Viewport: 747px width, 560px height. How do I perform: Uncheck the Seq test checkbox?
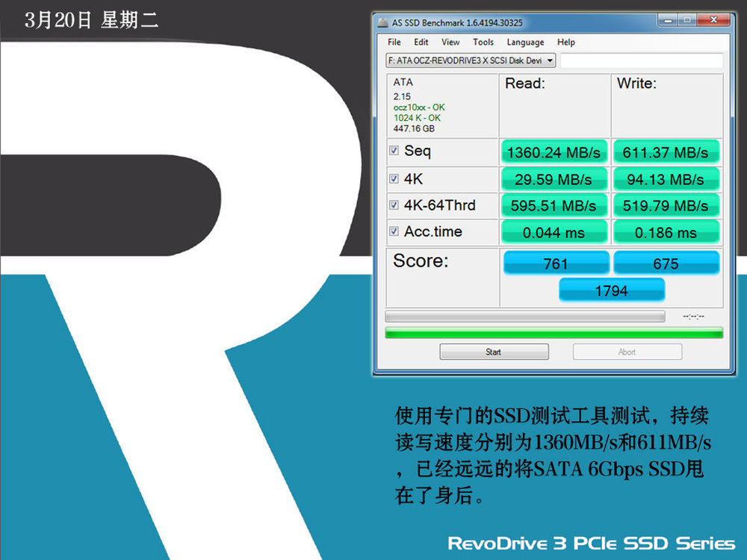pos(394,151)
